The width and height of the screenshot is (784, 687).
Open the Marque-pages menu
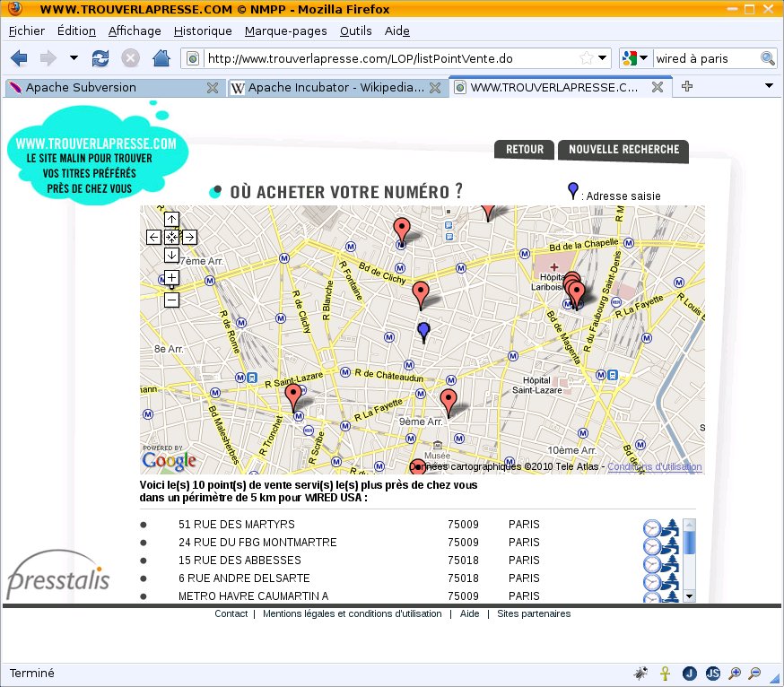286,31
